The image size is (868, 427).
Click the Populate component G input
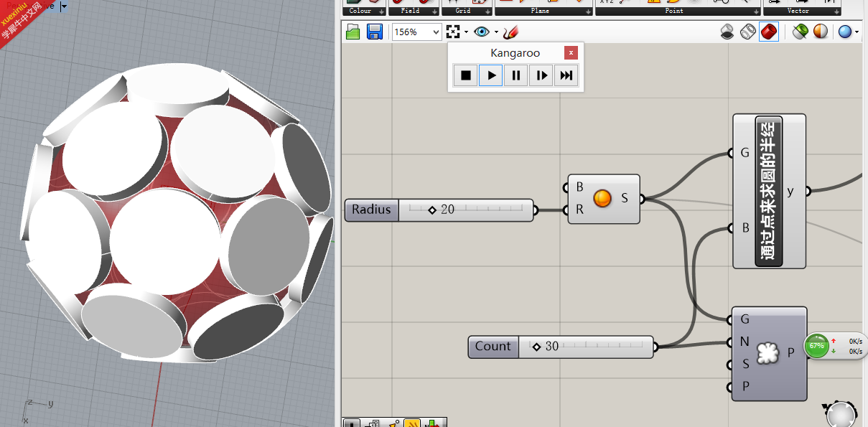coord(745,319)
